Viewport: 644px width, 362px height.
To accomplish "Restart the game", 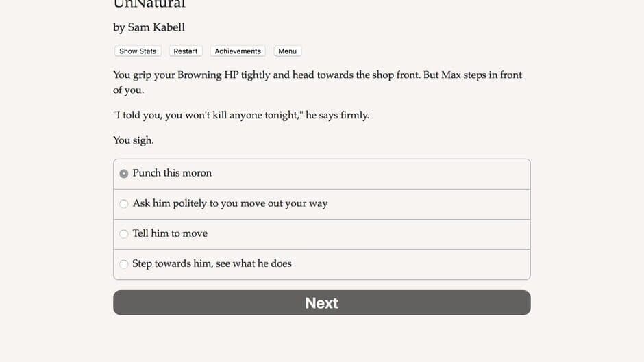I will 185,51.
